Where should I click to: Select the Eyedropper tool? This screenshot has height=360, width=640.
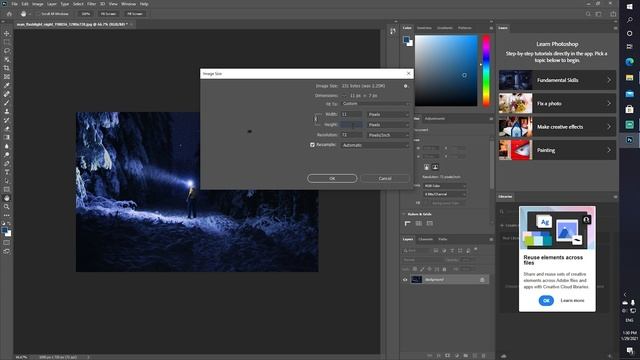coord(7,85)
